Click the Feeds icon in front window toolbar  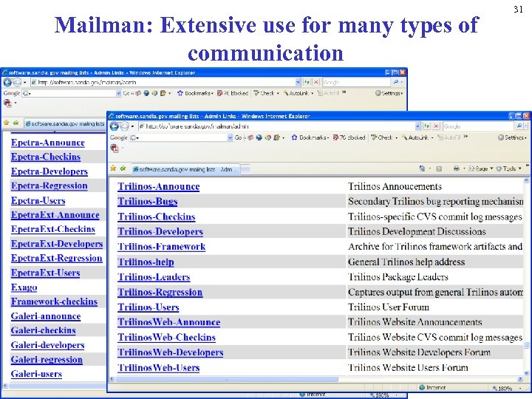point(439,168)
